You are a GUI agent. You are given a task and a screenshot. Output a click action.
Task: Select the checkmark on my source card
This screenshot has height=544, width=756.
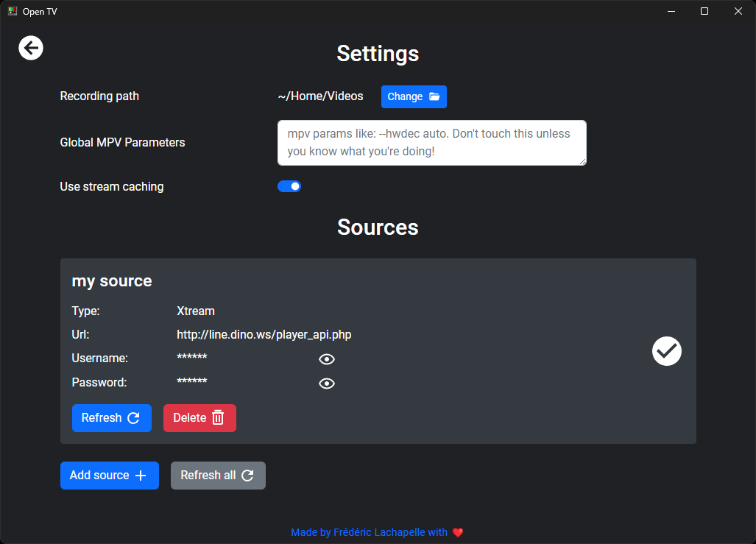coord(666,351)
